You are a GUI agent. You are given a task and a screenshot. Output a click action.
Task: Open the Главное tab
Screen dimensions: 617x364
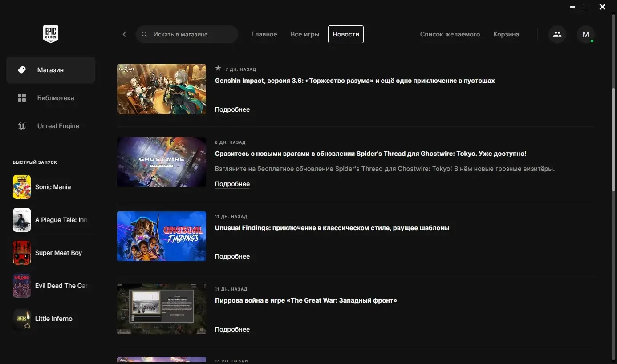(x=264, y=34)
